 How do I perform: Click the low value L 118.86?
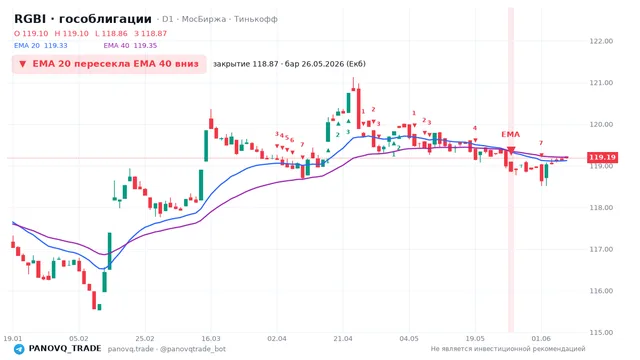pos(111,33)
